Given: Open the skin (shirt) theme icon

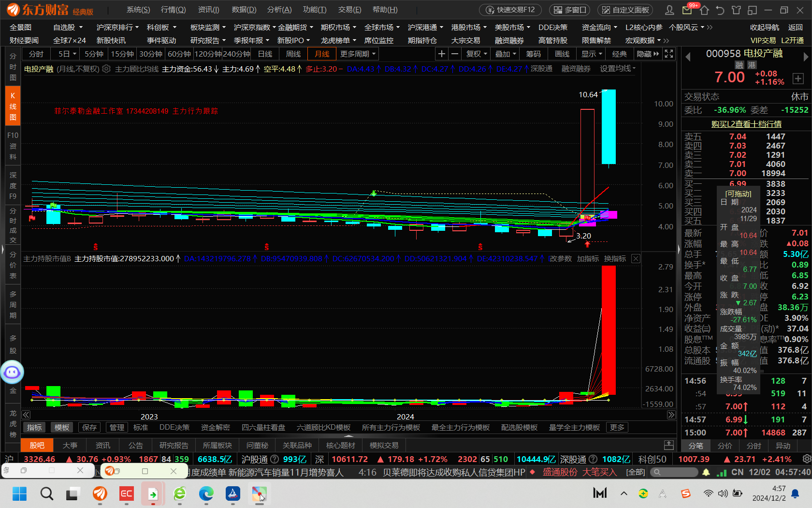Looking at the screenshot, I should [x=736, y=10].
